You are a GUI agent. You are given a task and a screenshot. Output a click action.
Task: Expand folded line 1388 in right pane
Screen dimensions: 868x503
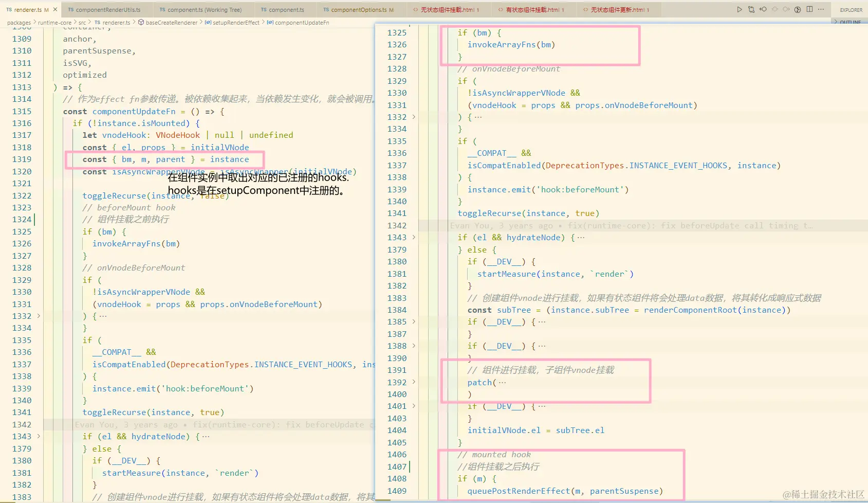coord(414,346)
